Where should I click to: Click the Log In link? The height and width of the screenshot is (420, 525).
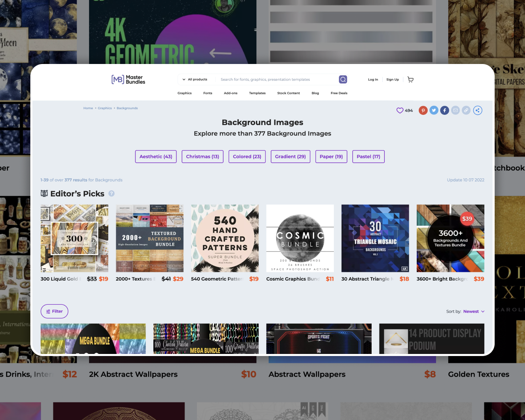point(373,80)
